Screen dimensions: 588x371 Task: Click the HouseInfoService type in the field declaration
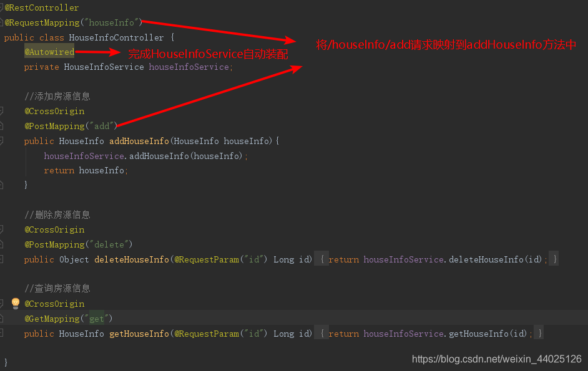104,67
